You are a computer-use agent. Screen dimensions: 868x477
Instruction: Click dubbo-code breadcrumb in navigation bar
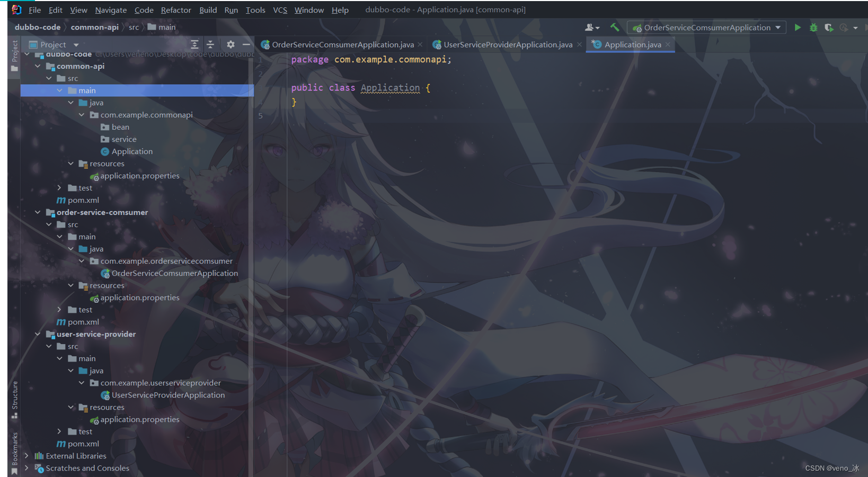(38, 27)
